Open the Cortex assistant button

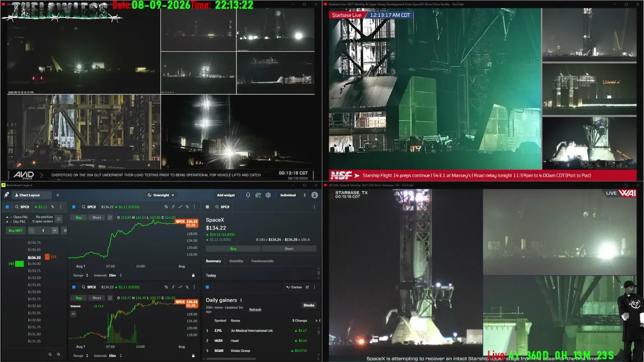coord(294,287)
